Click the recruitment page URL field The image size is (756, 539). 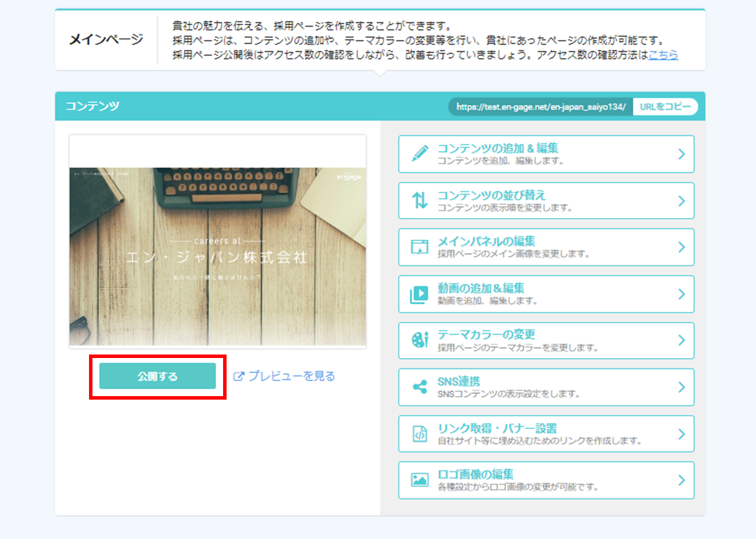[x=541, y=106]
